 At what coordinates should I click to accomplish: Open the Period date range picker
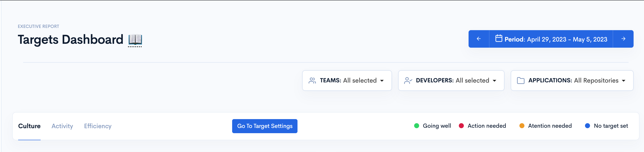pos(551,39)
